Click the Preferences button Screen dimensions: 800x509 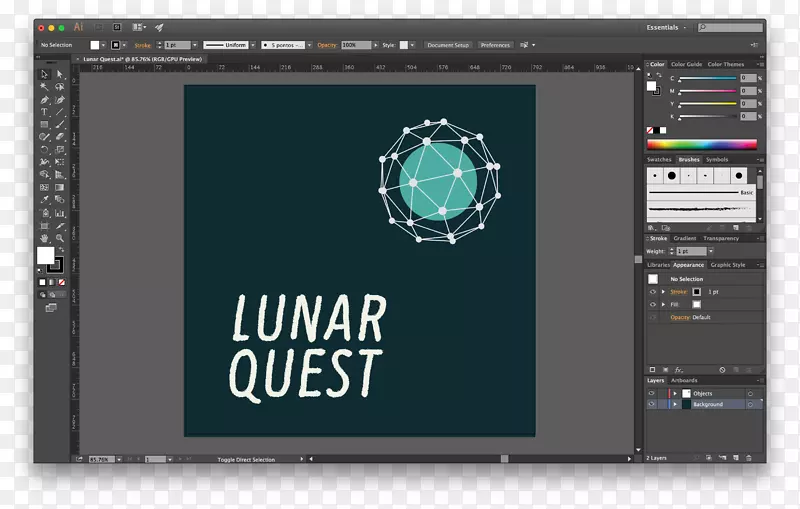point(495,45)
